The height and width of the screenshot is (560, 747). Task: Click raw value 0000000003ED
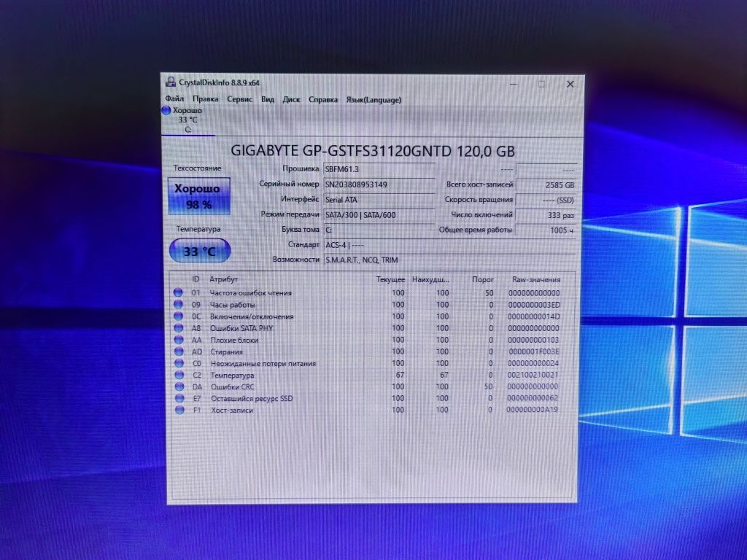coord(533,305)
